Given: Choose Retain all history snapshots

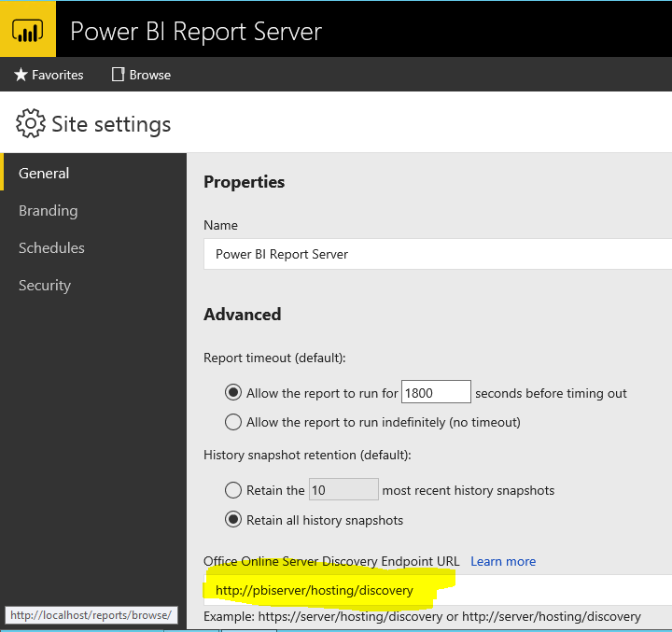Looking at the screenshot, I should [233, 520].
